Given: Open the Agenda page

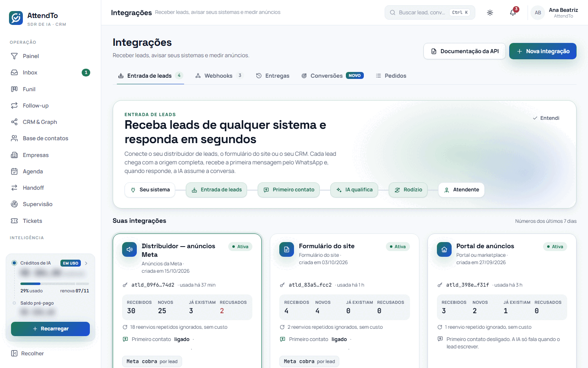Looking at the screenshot, I should coord(51,171).
